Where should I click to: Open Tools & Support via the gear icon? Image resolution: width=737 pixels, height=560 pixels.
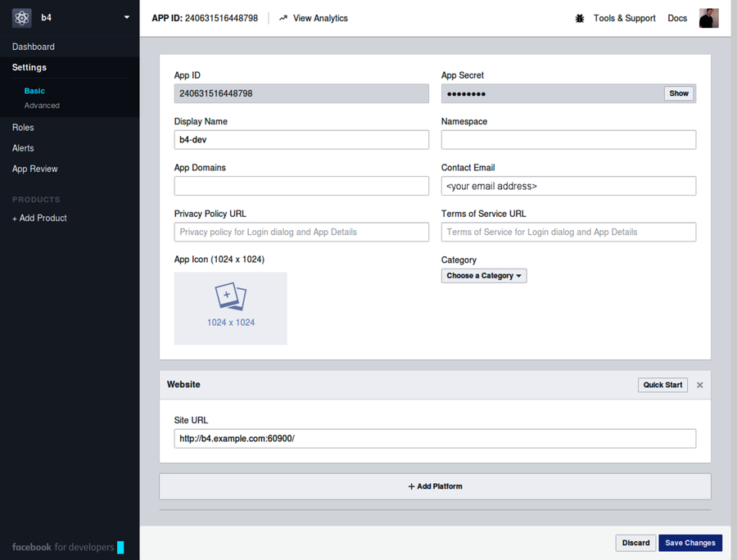[x=581, y=17]
